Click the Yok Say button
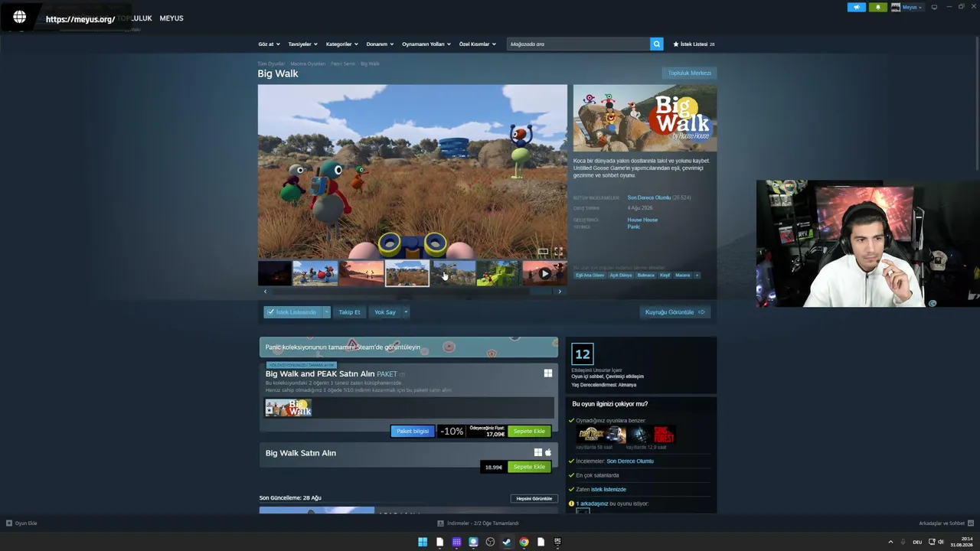980x551 pixels. pos(385,312)
